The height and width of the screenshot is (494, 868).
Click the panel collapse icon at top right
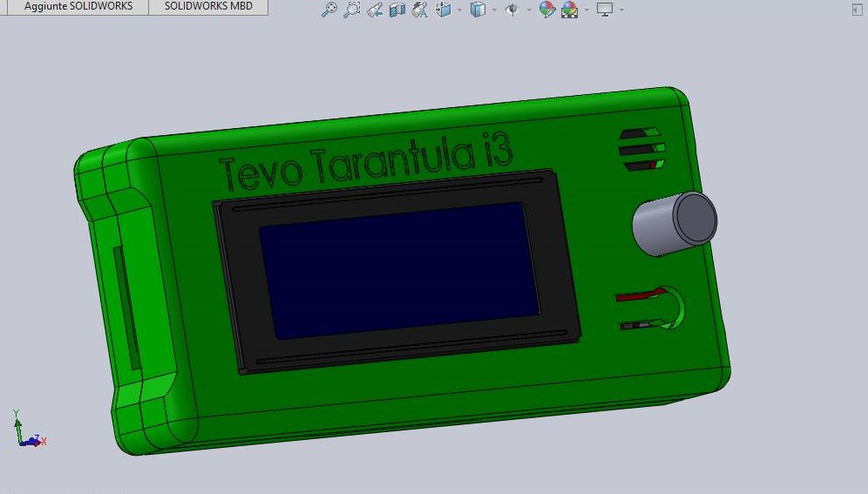coord(857,10)
